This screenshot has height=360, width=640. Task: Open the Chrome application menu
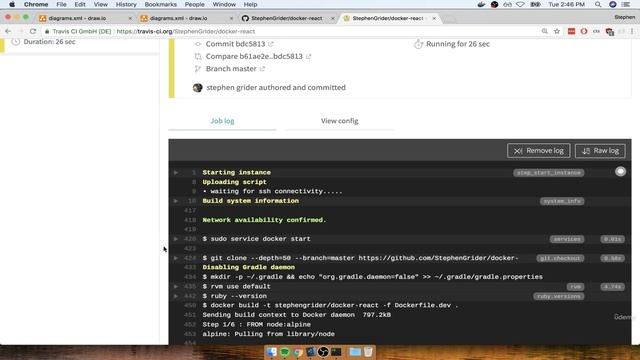click(36, 4)
